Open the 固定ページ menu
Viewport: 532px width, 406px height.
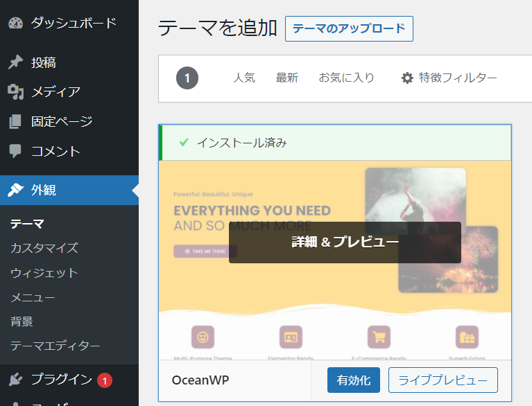69,121
